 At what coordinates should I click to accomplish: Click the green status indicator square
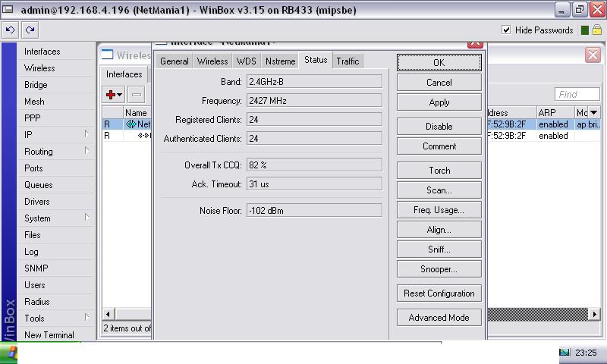click(585, 30)
